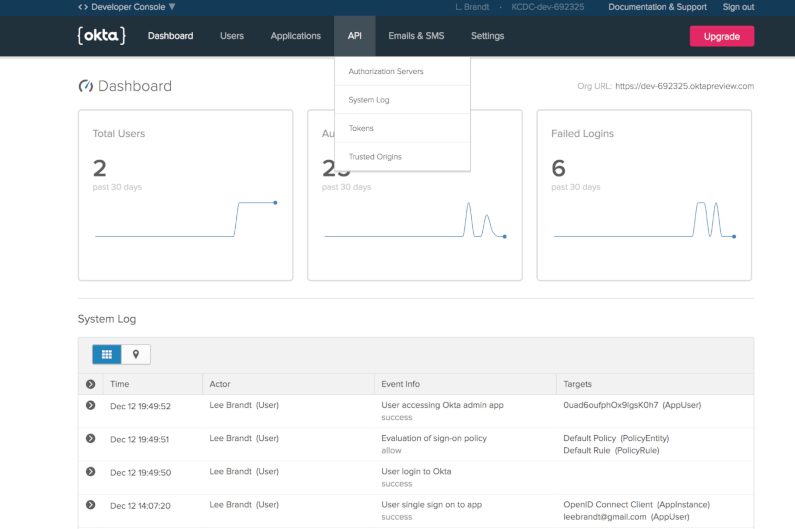Switch System Log to map pin view

(135, 355)
